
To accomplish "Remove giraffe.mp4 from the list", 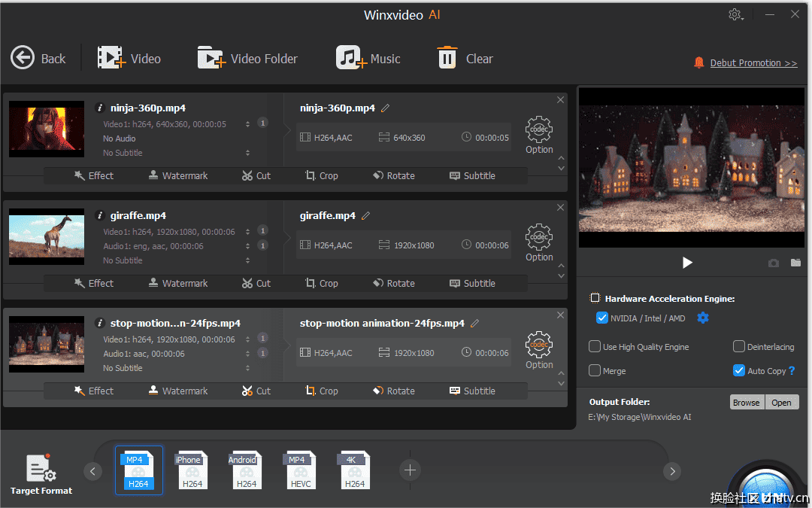I will coord(560,208).
